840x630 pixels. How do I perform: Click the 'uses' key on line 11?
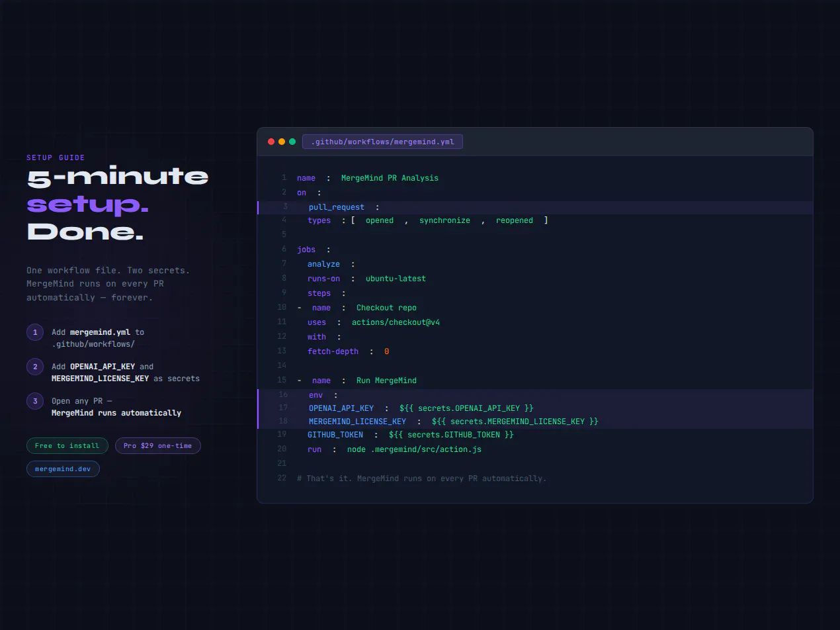pos(317,322)
